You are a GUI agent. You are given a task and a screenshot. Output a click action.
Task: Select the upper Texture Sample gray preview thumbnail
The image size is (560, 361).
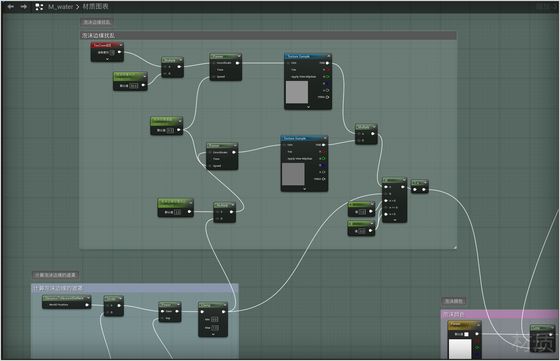pos(297,92)
